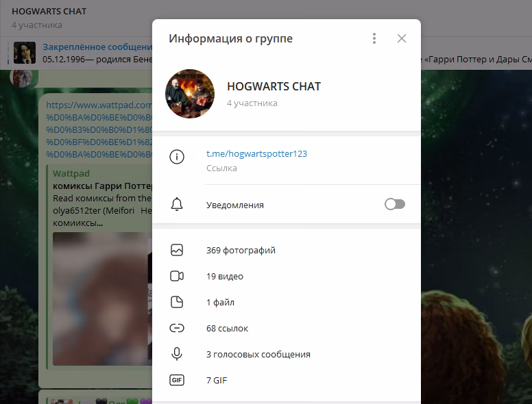Click the 4 участника text in chat header
The height and width of the screenshot is (404, 532).
click(x=37, y=25)
